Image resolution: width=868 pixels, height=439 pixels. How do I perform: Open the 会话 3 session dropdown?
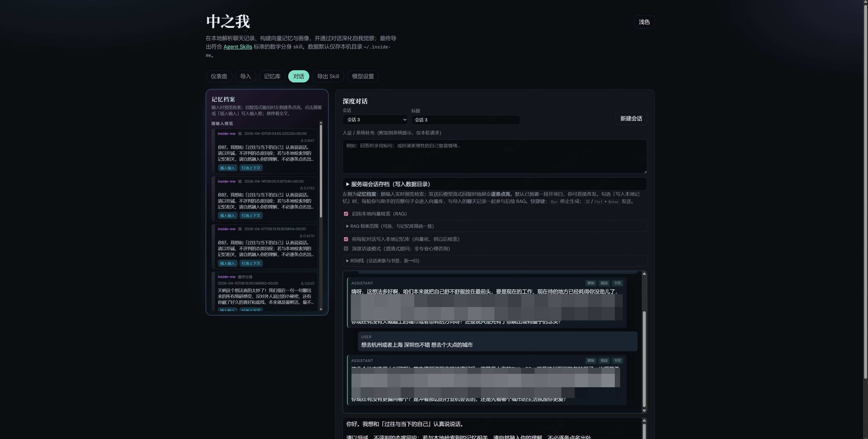coord(375,120)
